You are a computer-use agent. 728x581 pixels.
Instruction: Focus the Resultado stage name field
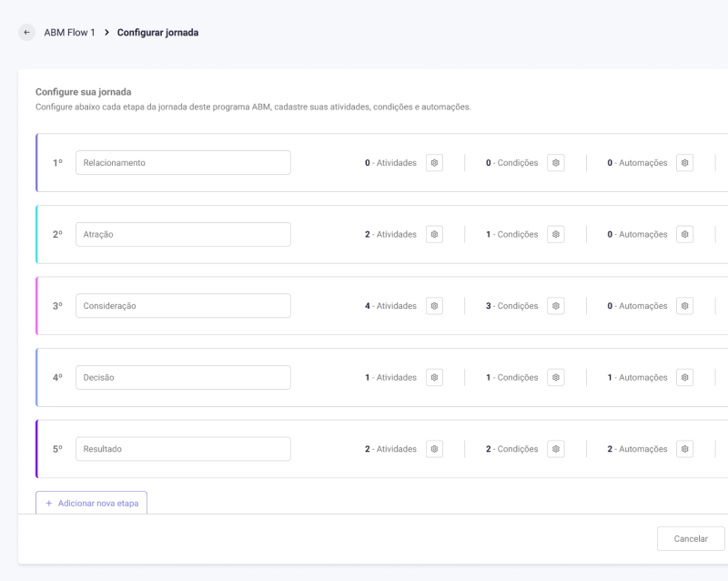pos(183,449)
